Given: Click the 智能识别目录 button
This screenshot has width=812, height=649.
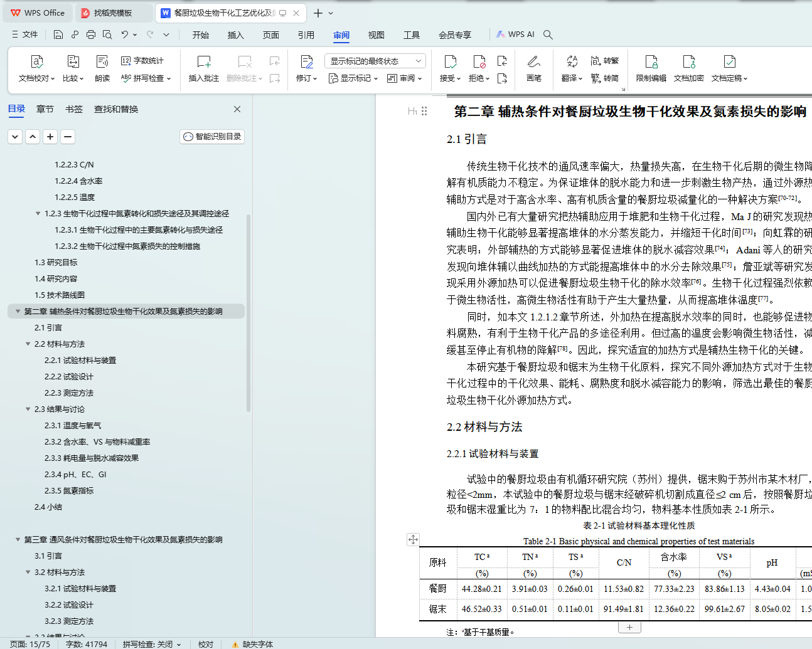Looking at the screenshot, I should [212, 137].
